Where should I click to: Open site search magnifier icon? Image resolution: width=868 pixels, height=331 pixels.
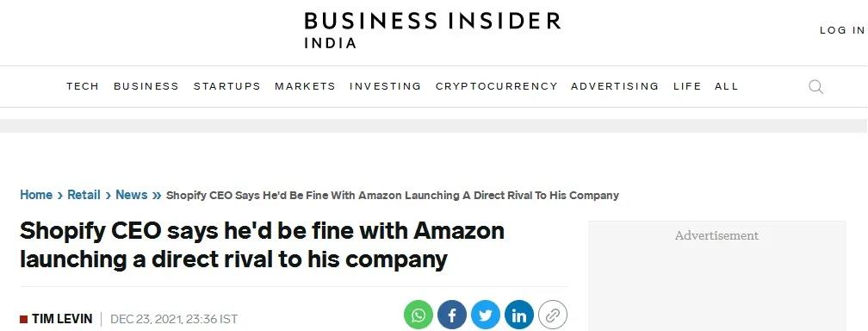coord(816,86)
